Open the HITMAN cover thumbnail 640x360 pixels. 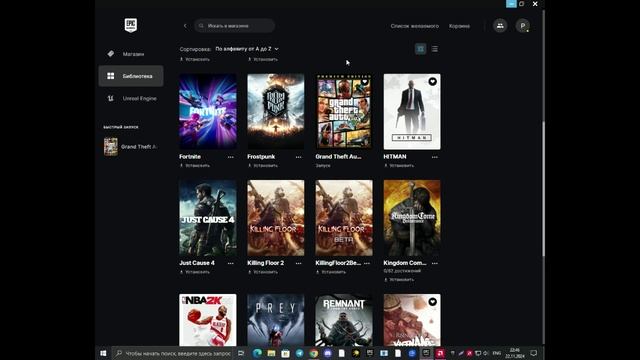[412, 111]
